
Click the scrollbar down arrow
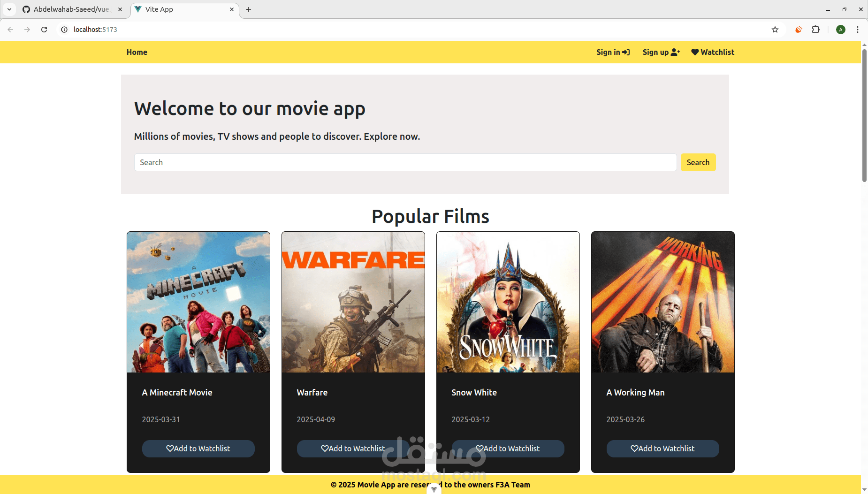point(864,490)
